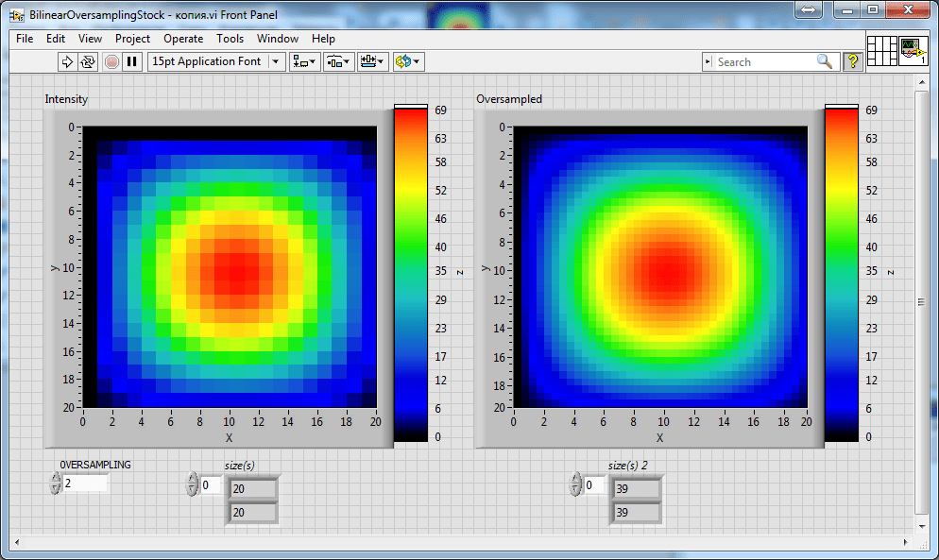This screenshot has width=939, height=560.
Task: Open the Reorder tool dropdown
Action: pos(408,61)
